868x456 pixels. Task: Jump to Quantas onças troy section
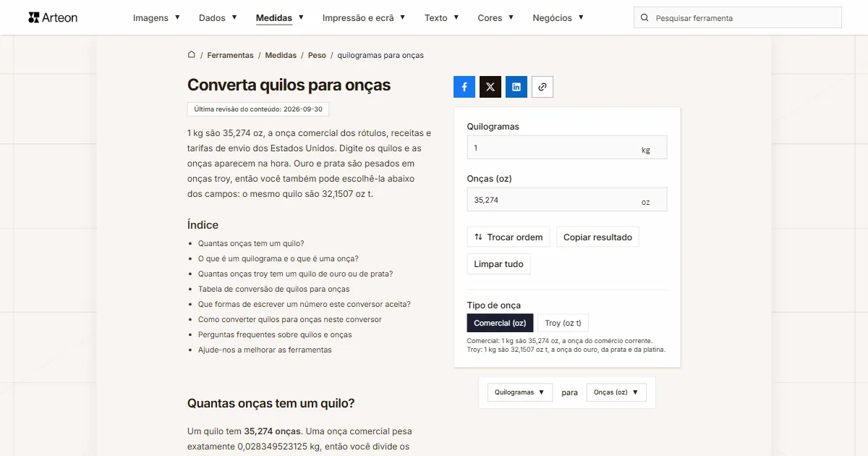tap(295, 274)
